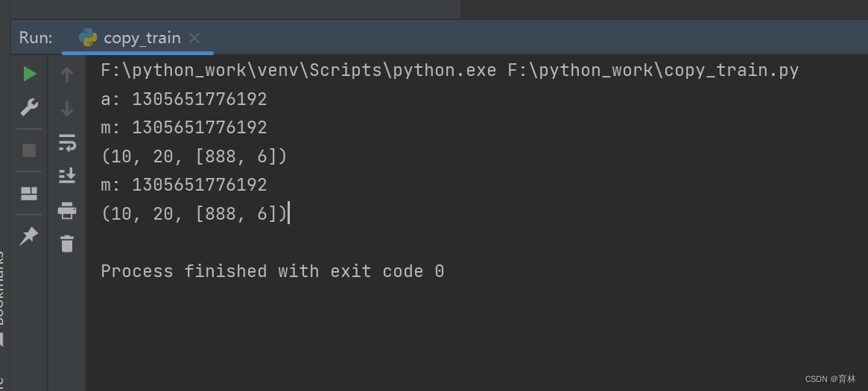
Task: Open the Bookmarks side panel
Action: (2, 290)
